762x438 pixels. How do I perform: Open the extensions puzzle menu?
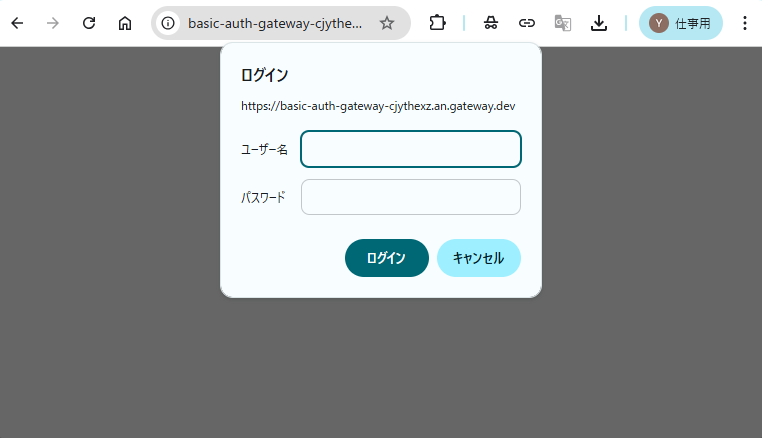pyautogui.click(x=437, y=23)
